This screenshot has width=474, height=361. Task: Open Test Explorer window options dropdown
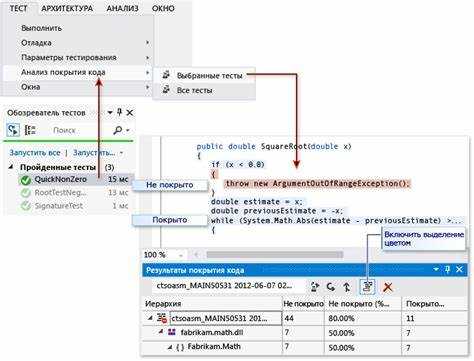(110, 113)
